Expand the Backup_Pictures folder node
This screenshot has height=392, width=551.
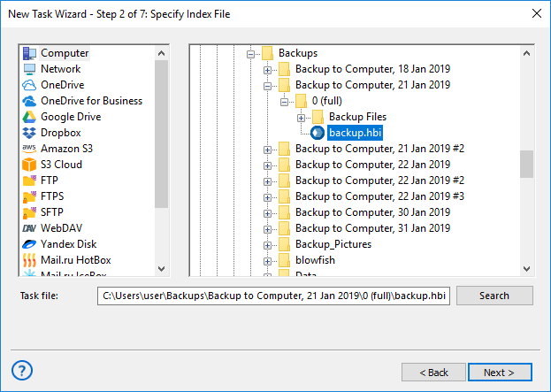coord(267,245)
